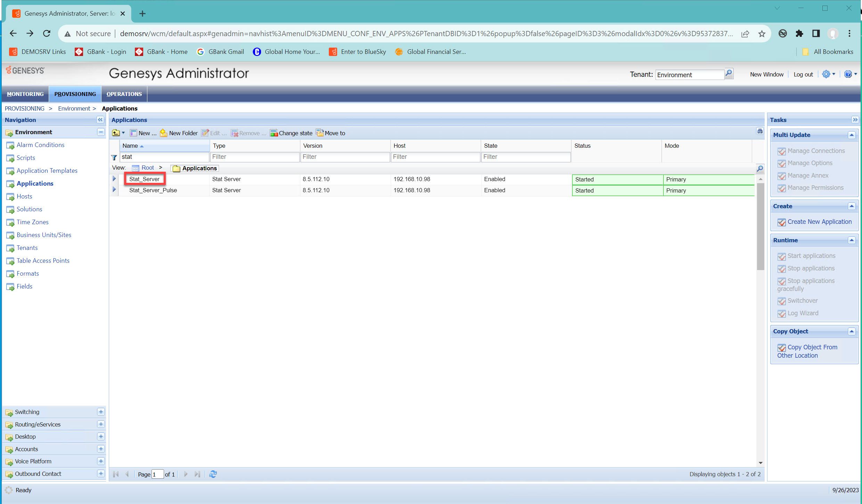Click the Name filter field containing stat
Viewport: 862px width, 504px height.
[x=164, y=157]
